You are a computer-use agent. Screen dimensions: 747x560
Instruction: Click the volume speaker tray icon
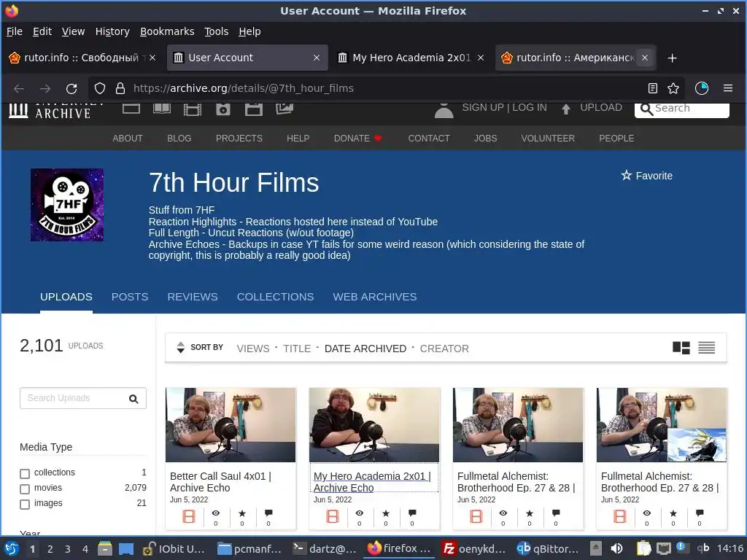pyautogui.click(x=616, y=548)
